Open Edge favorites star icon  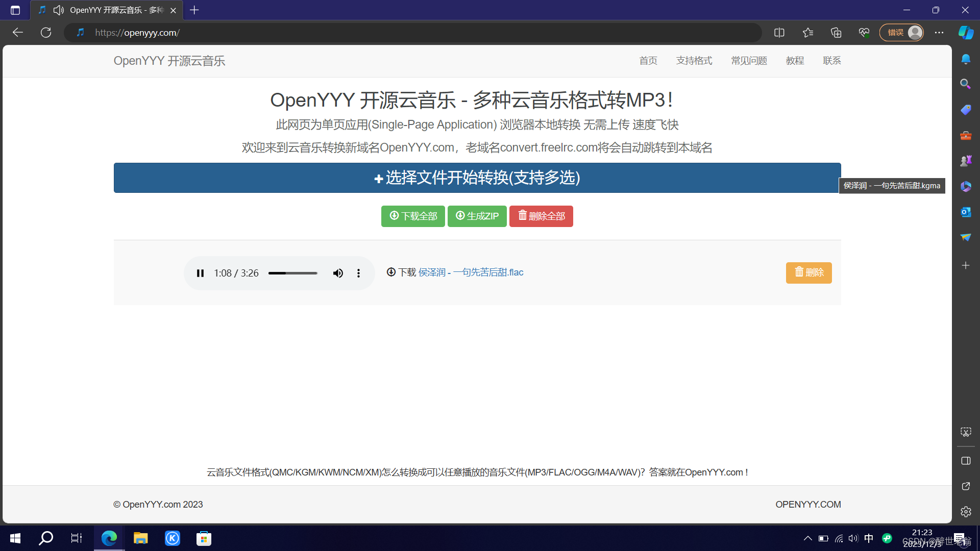[x=807, y=33]
